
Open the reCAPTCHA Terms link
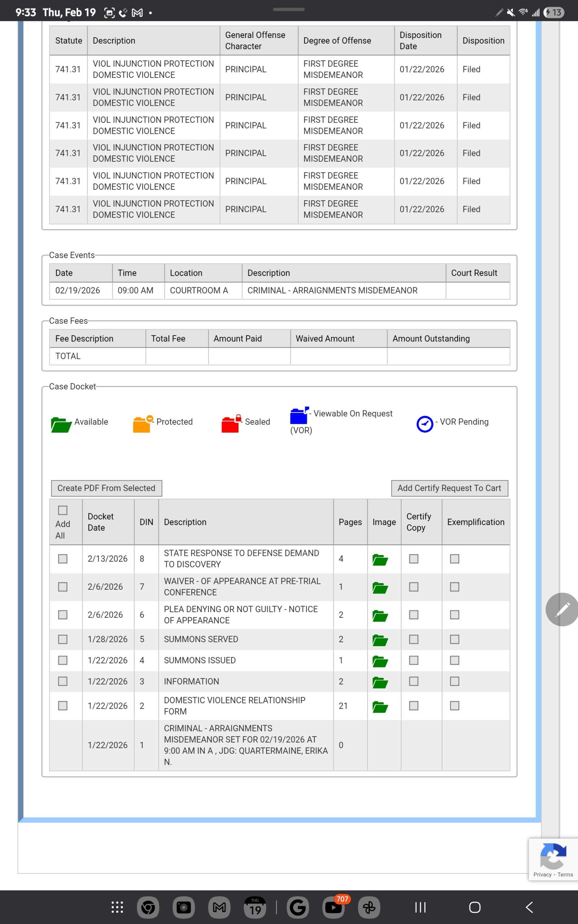point(565,874)
